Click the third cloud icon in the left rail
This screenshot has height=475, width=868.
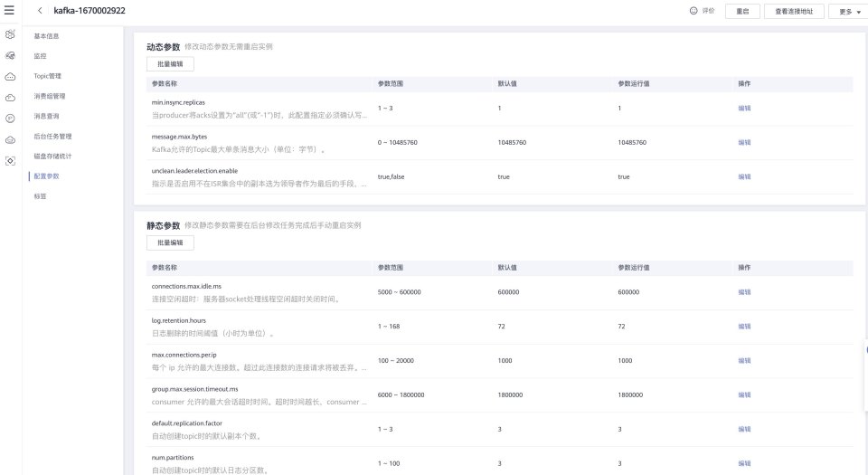tap(10, 76)
